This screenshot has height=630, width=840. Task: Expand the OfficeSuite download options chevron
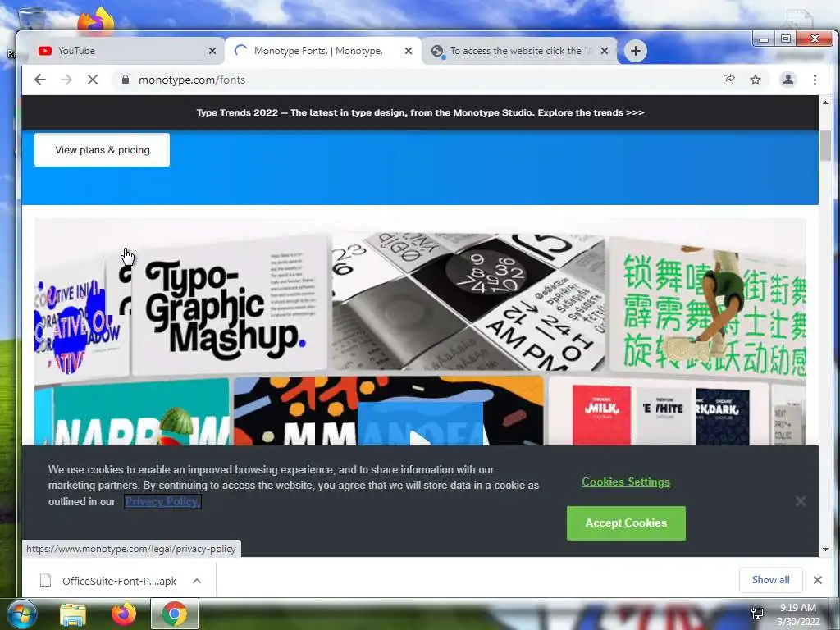(197, 581)
